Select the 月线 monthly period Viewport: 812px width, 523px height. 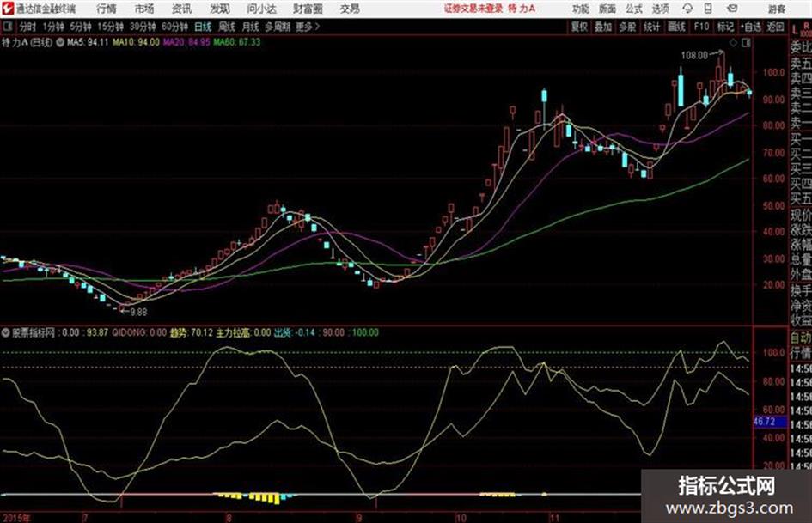coord(251,27)
